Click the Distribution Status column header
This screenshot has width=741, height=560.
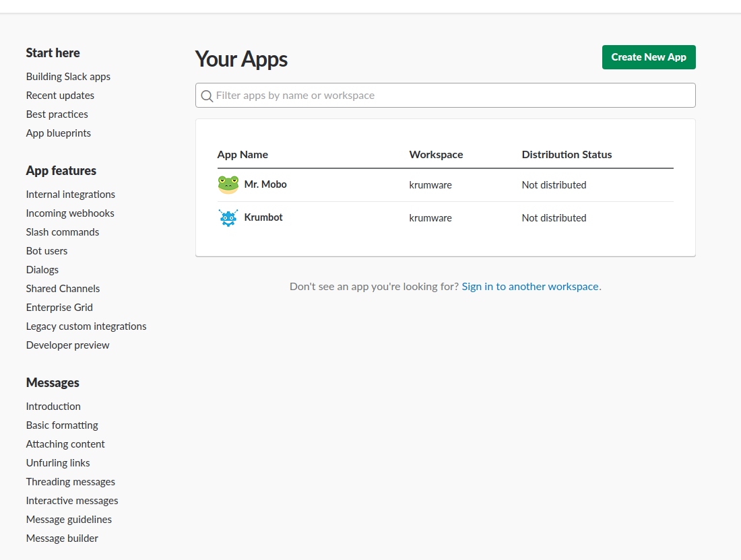coord(567,154)
